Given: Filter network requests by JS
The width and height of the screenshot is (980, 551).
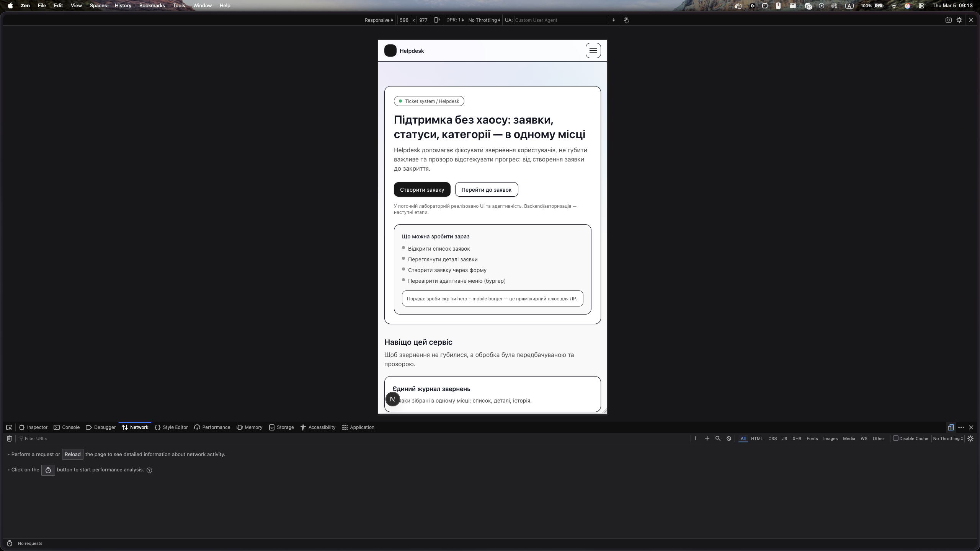Looking at the screenshot, I should [x=784, y=439].
